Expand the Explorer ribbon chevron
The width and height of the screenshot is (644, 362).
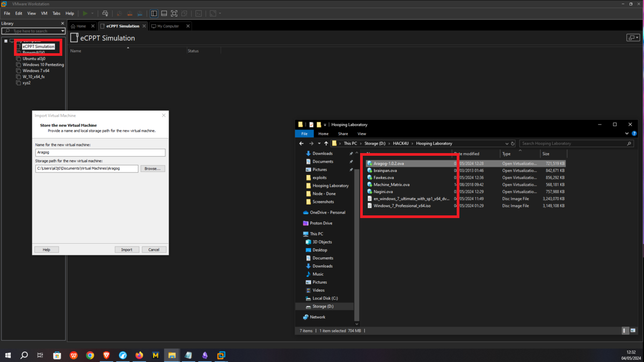[627, 134]
